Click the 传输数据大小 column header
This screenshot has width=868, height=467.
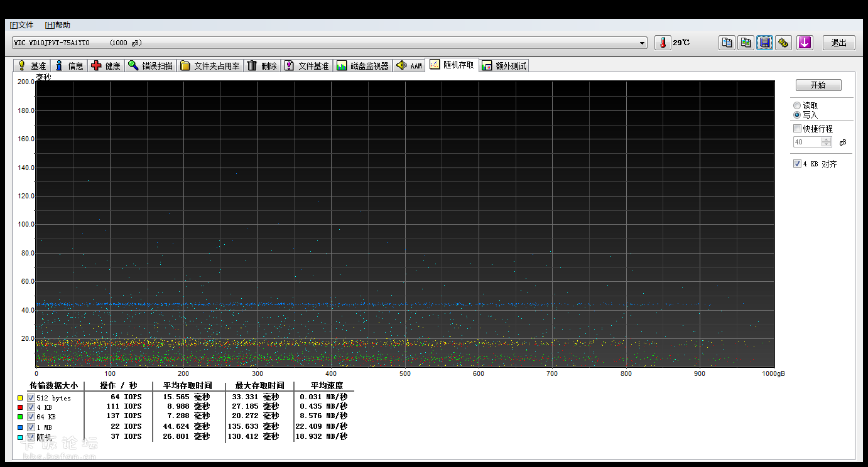coord(53,385)
